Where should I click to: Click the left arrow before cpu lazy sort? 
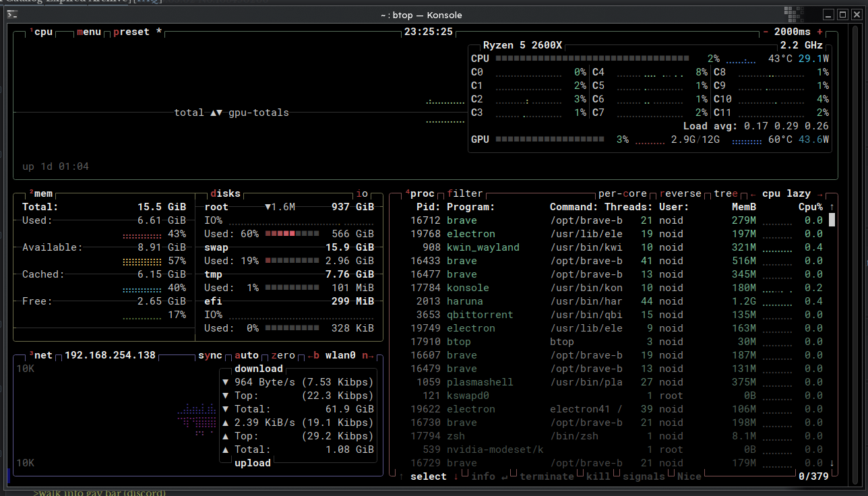[752, 193]
